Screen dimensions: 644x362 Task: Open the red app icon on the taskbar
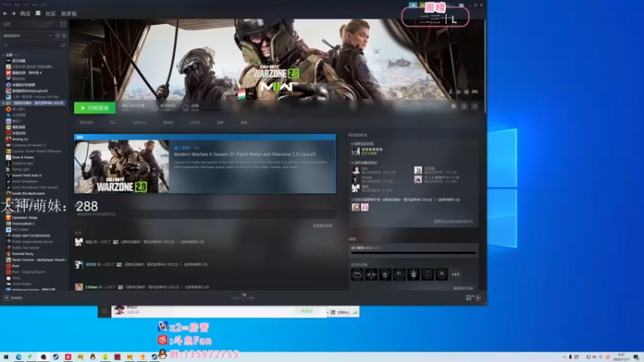point(68,357)
